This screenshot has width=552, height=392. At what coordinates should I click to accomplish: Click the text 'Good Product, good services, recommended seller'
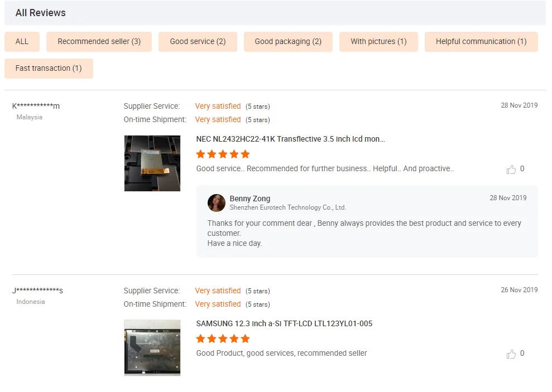(x=281, y=353)
